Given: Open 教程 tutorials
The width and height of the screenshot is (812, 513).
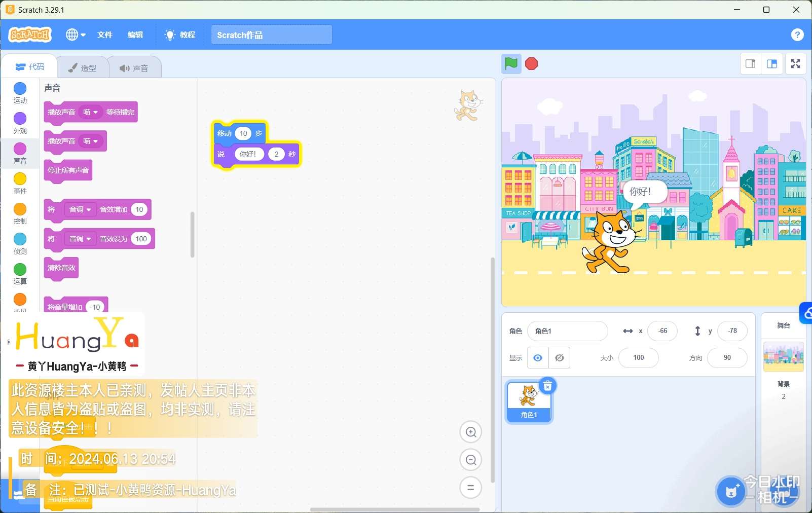Looking at the screenshot, I should (181, 34).
